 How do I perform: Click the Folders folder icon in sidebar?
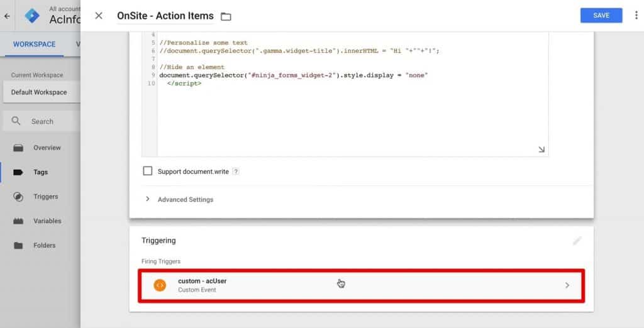pos(18,246)
